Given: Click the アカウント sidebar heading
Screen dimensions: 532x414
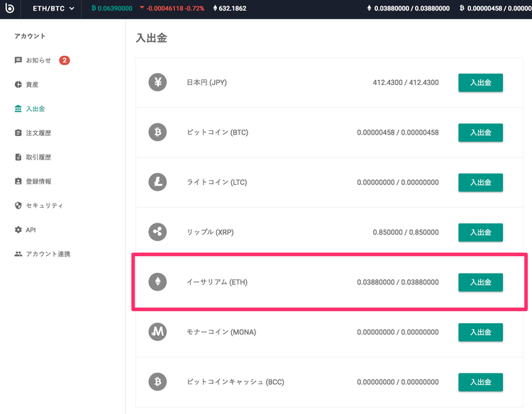Looking at the screenshot, I should pyautogui.click(x=30, y=36).
